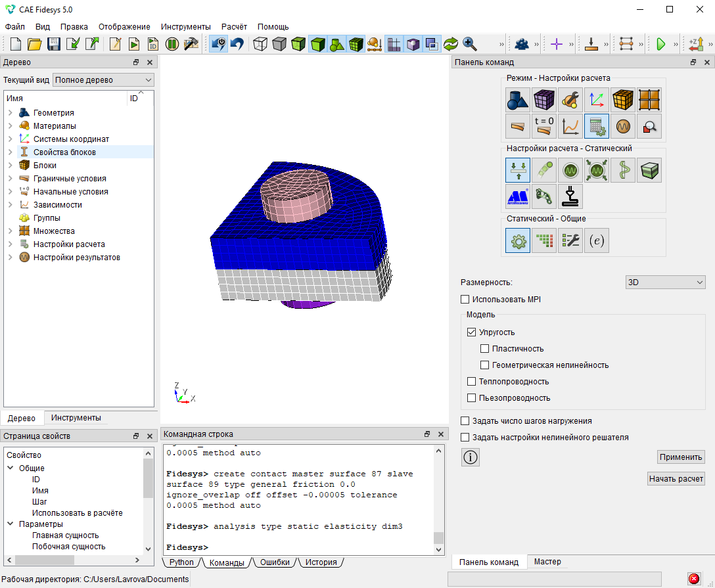
Task: Select the purple mesh cube mode icon
Action: [544, 100]
